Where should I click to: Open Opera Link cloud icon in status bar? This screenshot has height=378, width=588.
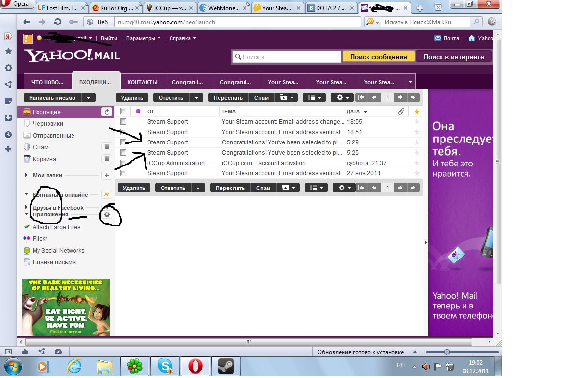tap(24, 352)
